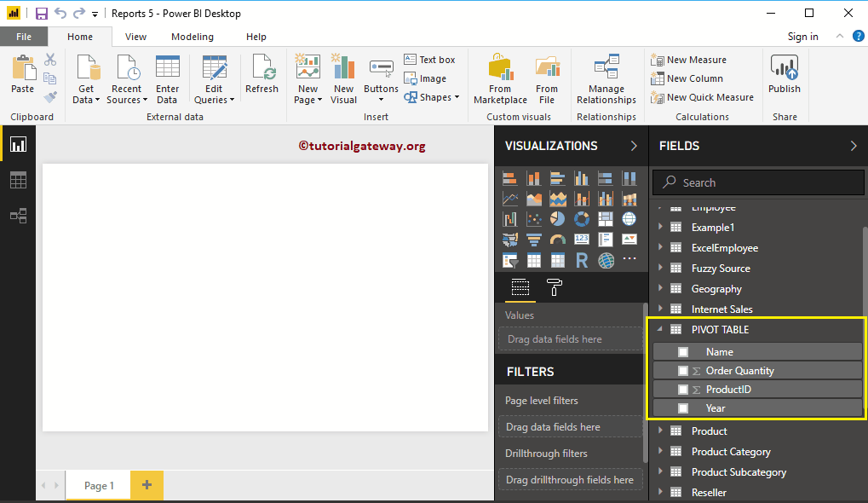
Task: Add a new page with plus button
Action: 147,485
